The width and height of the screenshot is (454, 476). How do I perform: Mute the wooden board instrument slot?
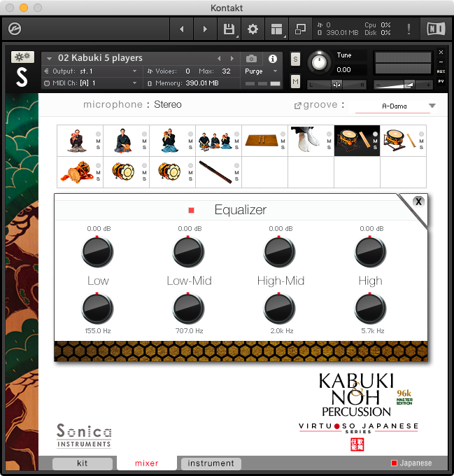[x=283, y=141]
